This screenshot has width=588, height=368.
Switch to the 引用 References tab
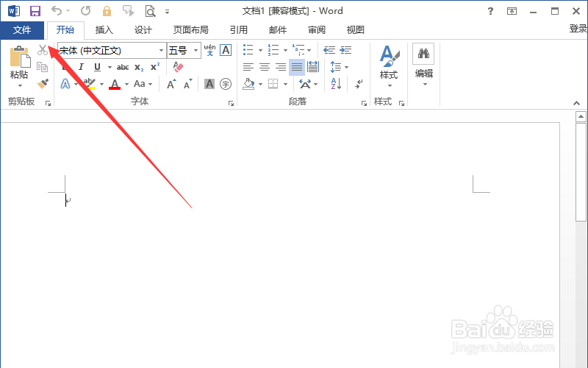(x=238, y=30)
